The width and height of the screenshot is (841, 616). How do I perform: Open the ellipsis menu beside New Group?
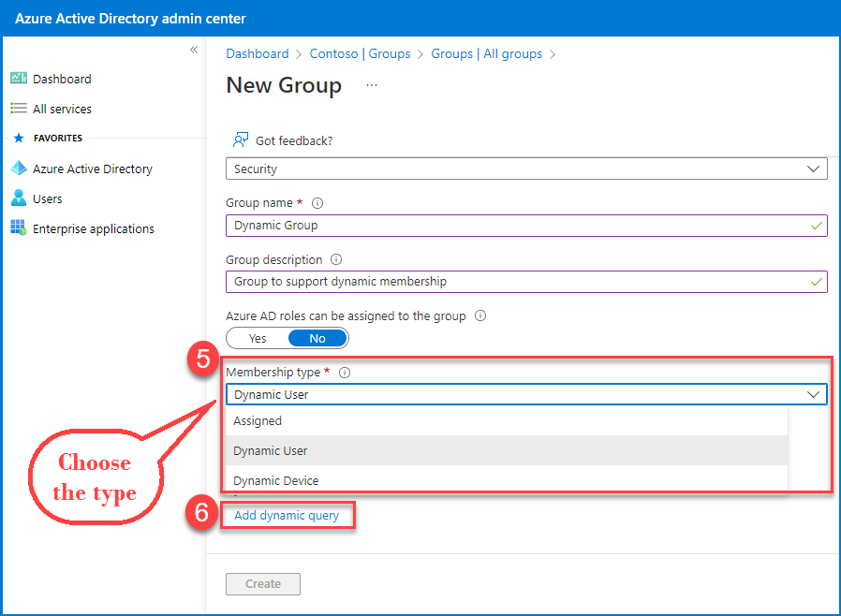372,85
